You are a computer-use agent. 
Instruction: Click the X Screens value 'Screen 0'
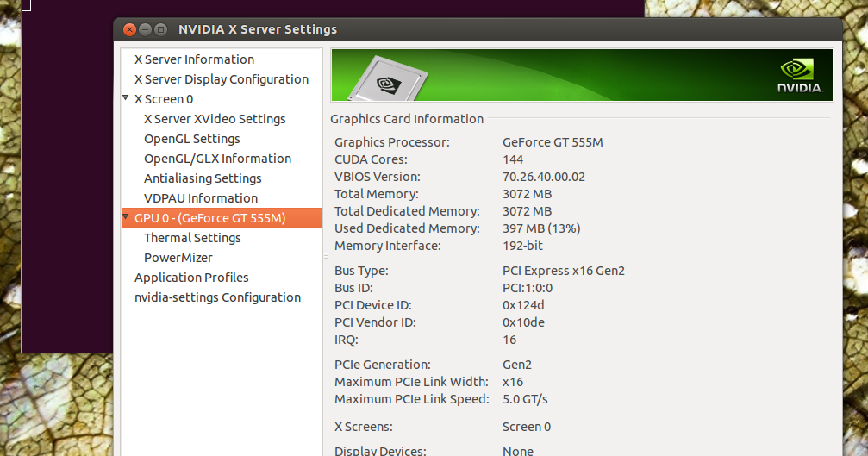(527, 427)
